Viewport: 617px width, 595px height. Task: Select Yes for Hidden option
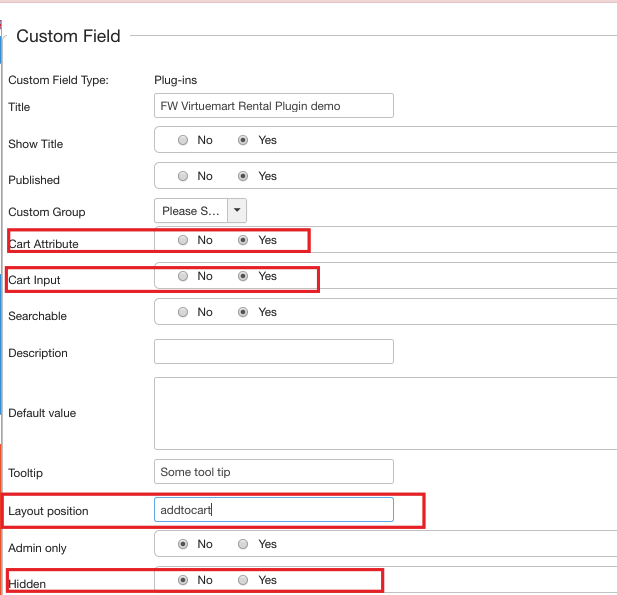point(243,580)
